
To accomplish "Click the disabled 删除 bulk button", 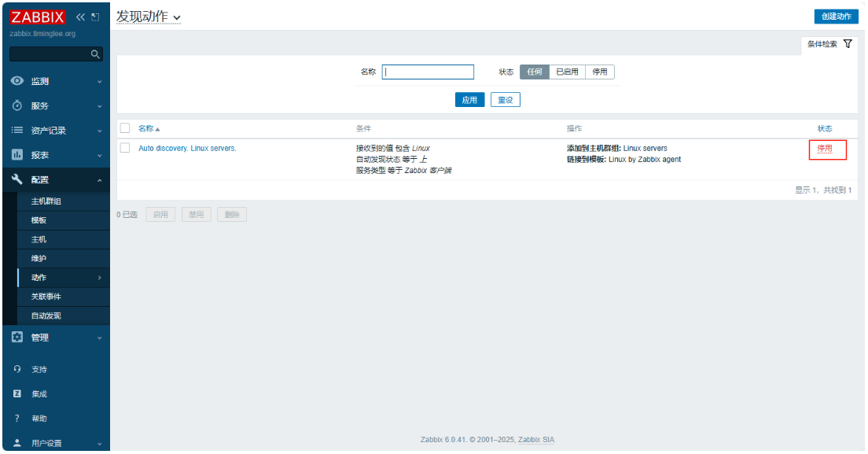I will [x=232, y=214].
